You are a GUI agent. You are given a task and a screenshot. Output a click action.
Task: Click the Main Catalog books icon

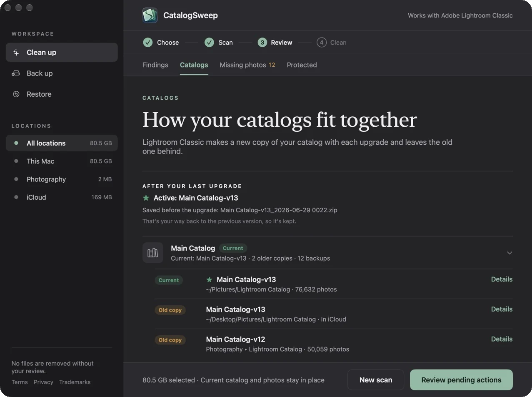tap(153, 253)
